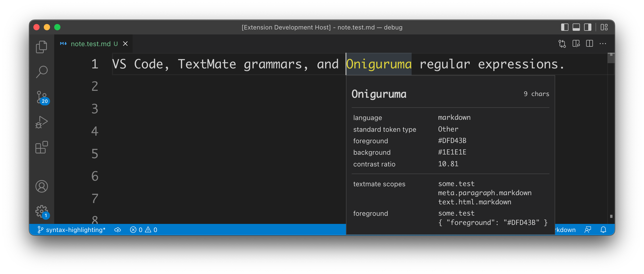Open the Search view

(41, 72)
